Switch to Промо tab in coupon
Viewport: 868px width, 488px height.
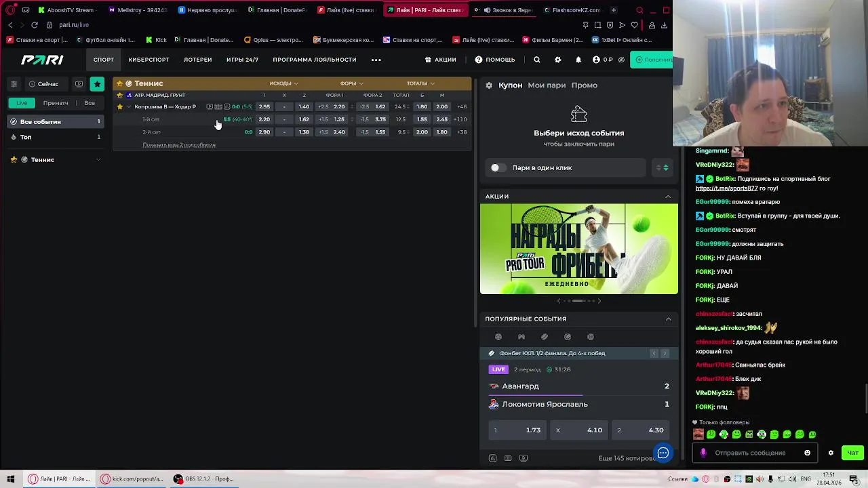[x=584, y=85]
